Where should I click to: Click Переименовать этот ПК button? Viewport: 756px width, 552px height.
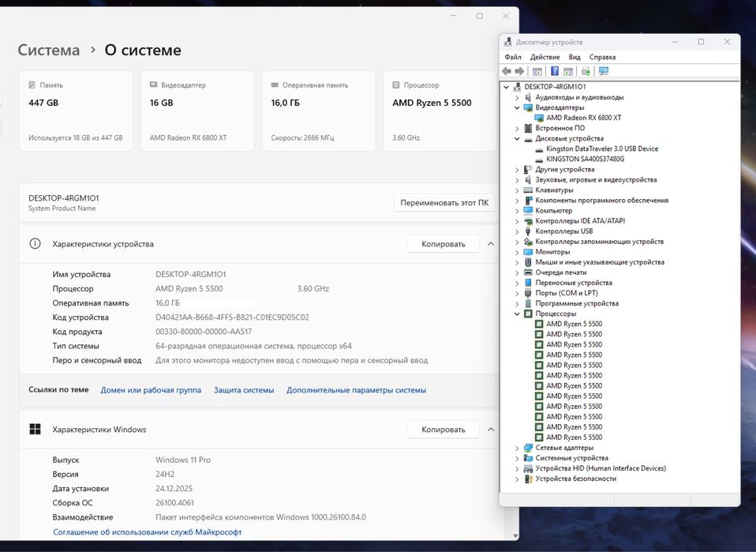pyautogui.click(x=444, y=203)
